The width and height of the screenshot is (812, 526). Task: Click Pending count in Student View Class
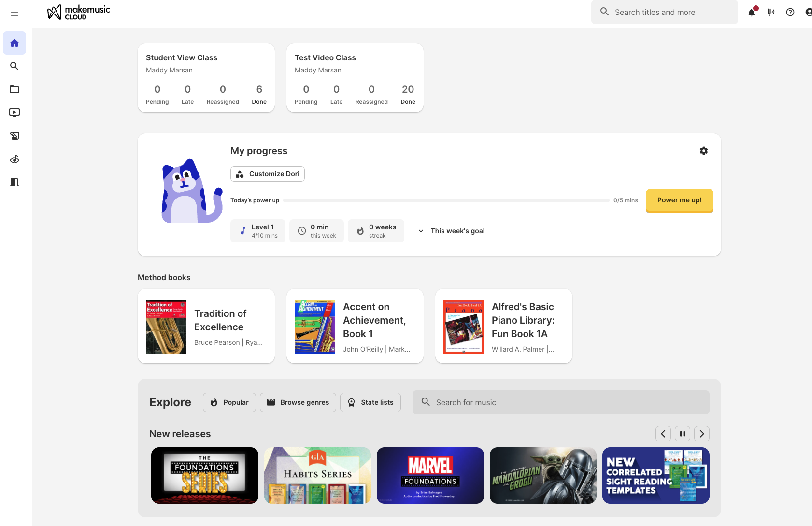157,94
